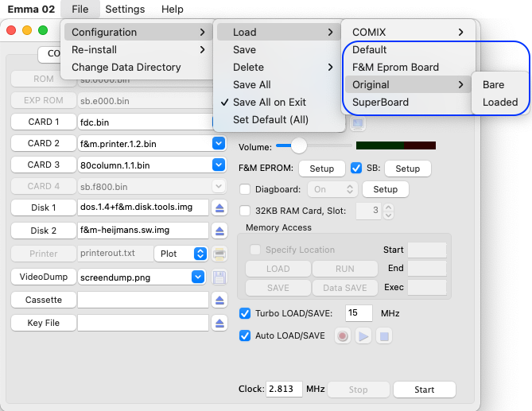Open the Printer Plot mode dropdown
Viewport: 532px width, 411px height.
click(200, 254)
